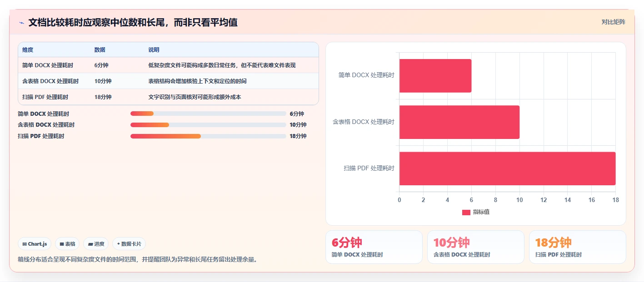Click description 表格结构会增加核验上下文和定位的时间
Image resolution: width=644 pixels, height=282 pixels.
coord(197,81)
